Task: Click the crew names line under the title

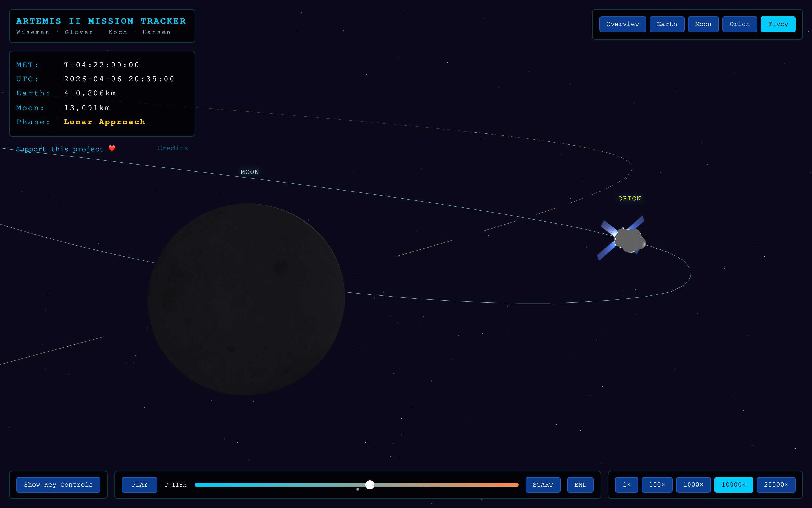Action: (93, 32)
